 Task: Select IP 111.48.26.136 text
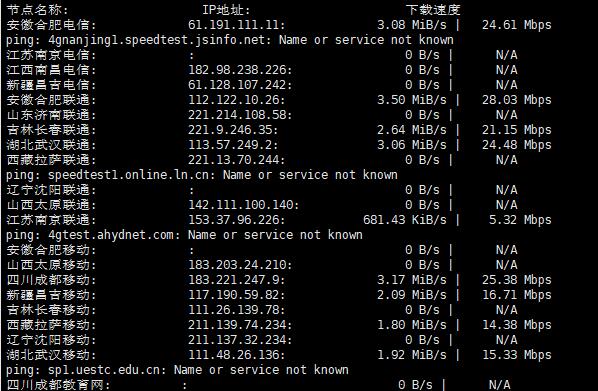234,355
